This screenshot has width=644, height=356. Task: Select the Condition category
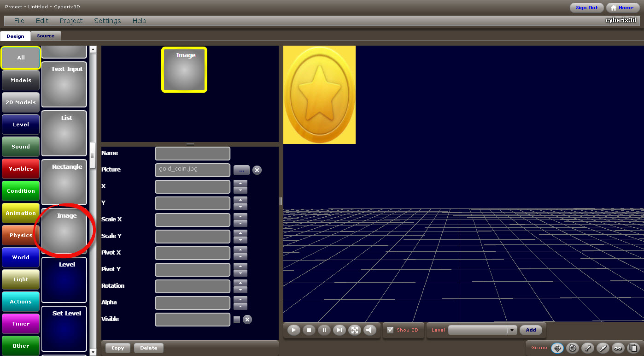(21, 191)
